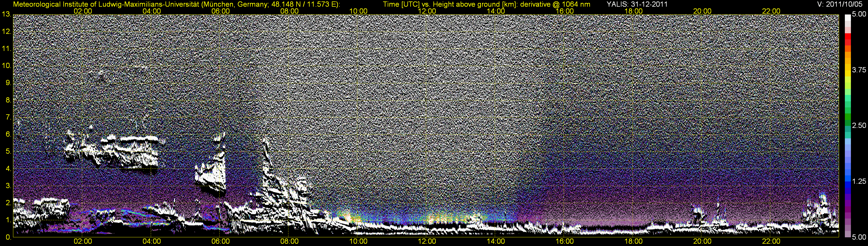Click the 08:00 label on the bottom time axis

pyautogui.click(x=289, y=241)
